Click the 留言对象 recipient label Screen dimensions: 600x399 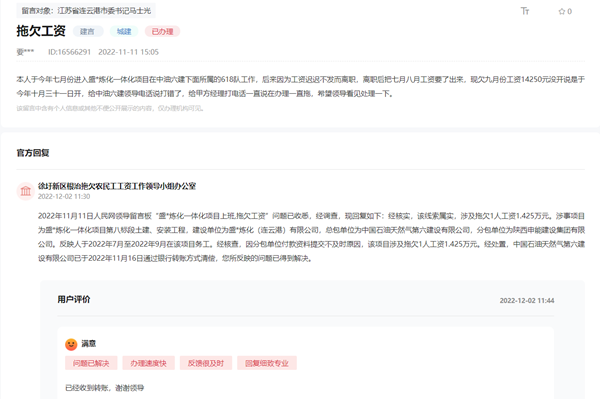[x=86, y=11]
